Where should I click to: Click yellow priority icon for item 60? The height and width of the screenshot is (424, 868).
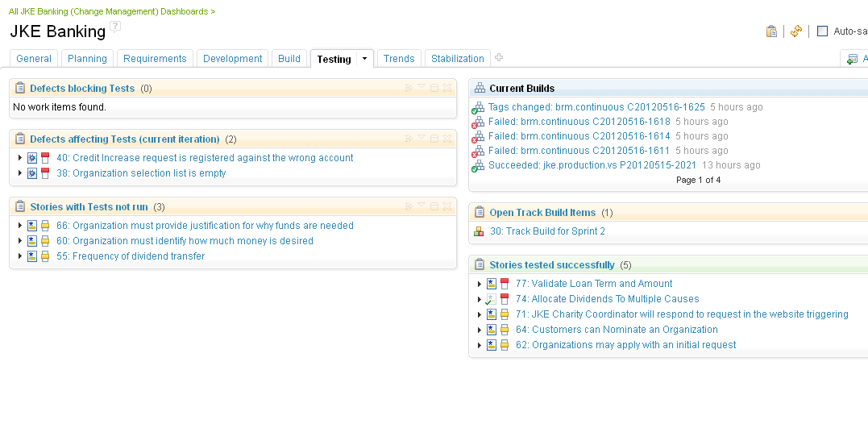pos(45,241)
